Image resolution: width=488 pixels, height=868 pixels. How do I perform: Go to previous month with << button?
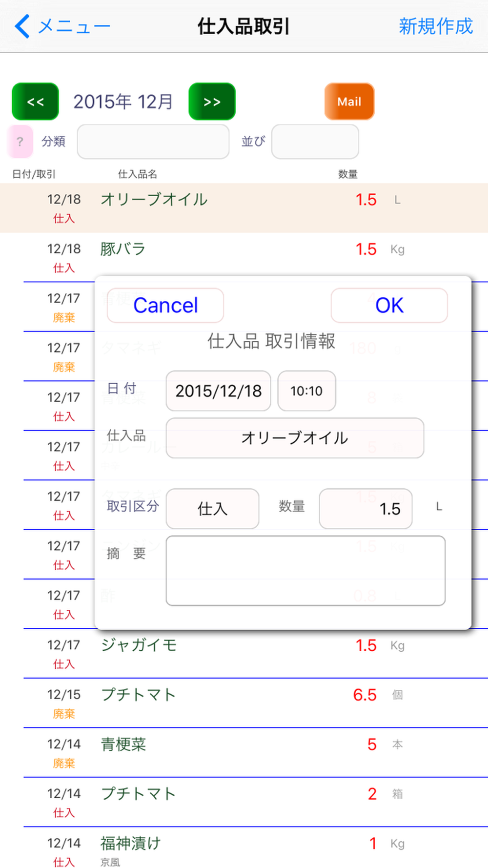point(35,102)
